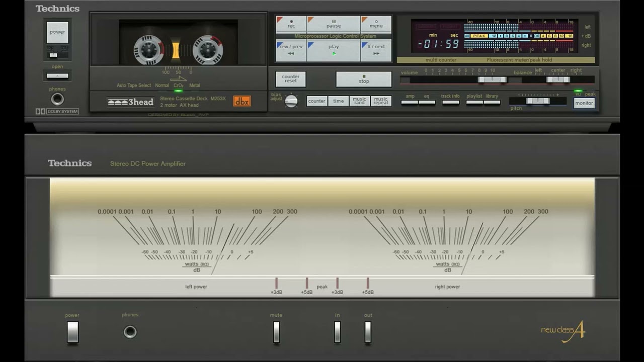The image size is (644, 362).
Task: Toggle music repeat mode
Action: (381, 101)
